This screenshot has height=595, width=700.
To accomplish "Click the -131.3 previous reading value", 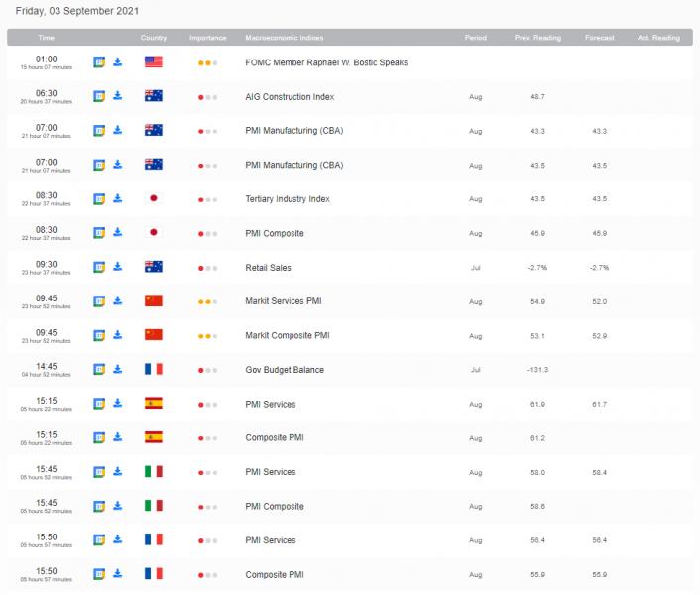I will [537, 370].
